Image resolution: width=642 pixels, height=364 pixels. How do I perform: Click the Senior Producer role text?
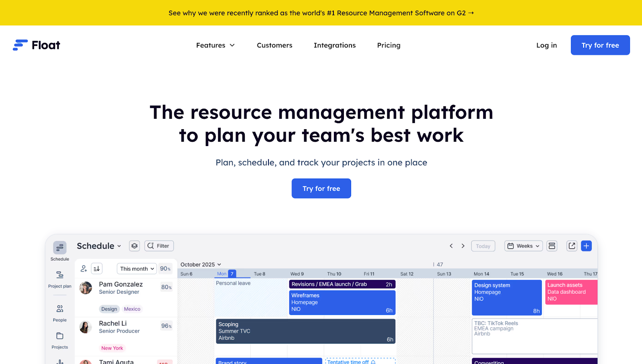(x=119, y=331)
